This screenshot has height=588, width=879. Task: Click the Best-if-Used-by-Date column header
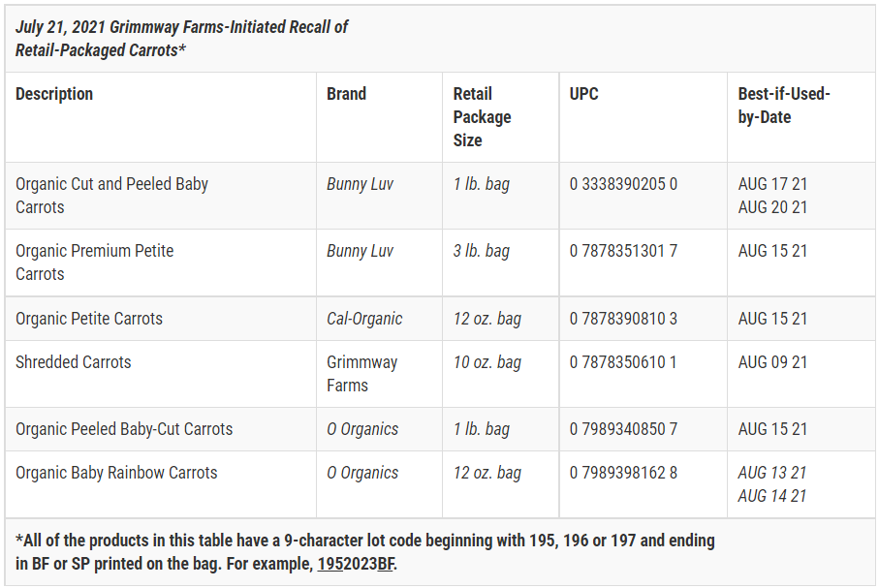click(784, 106)
